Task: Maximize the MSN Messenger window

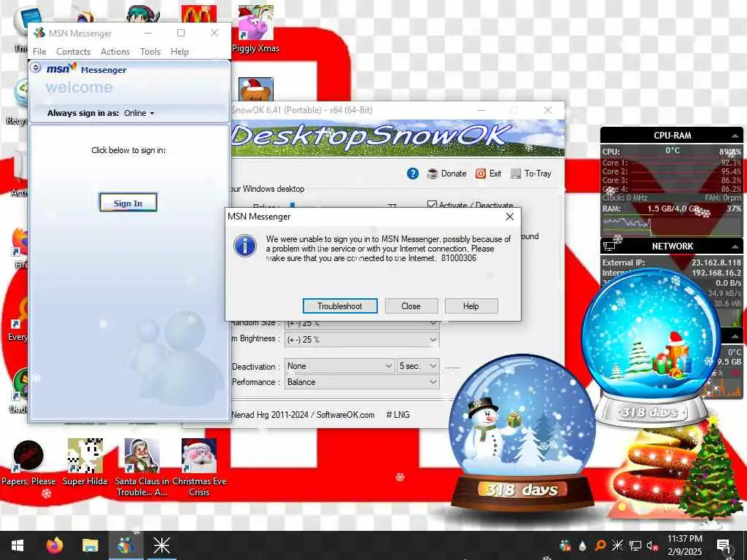Action: click(x=181, y=33)
